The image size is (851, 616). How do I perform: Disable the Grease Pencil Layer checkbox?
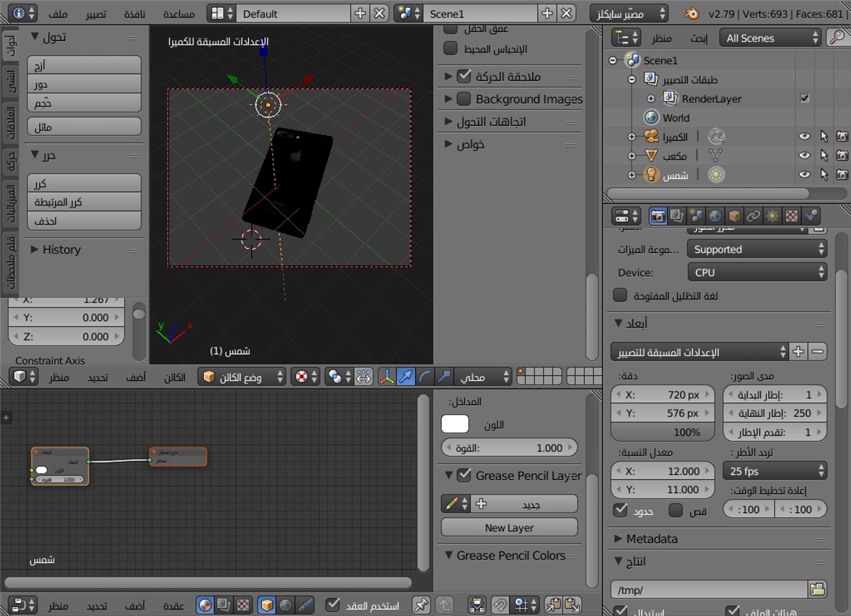464,475
